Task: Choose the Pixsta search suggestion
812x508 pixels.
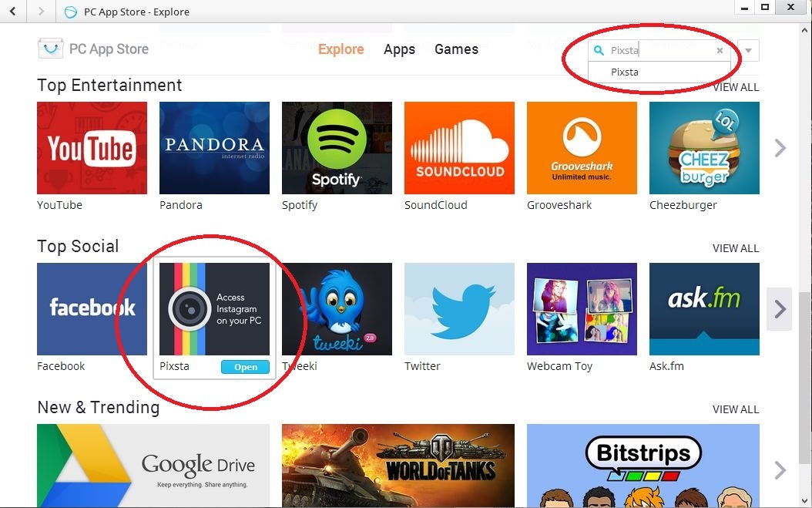Action: tap(659, 72)
